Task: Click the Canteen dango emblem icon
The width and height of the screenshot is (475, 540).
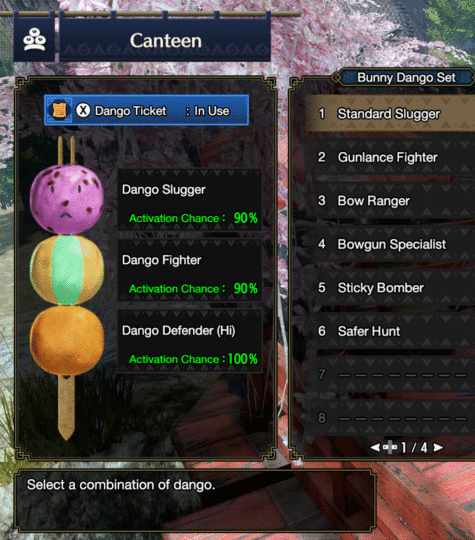Action: pyautogui.click(x=34, y=40)
